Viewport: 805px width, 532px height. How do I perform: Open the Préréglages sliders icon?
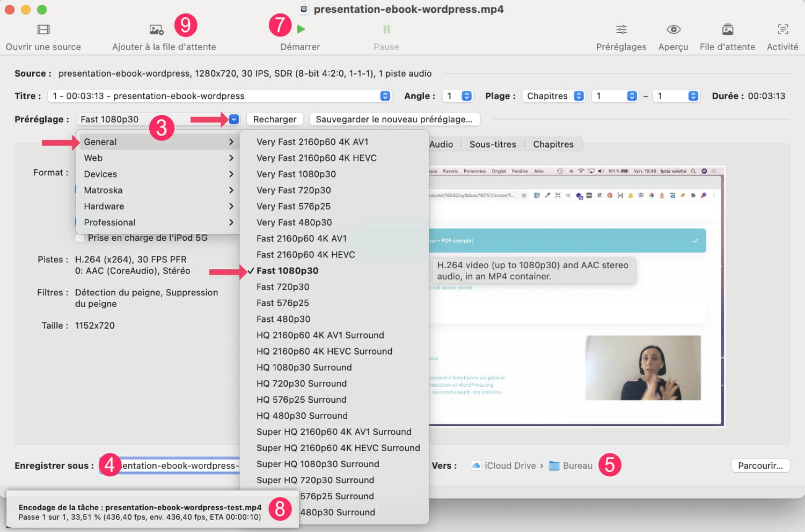(x=621, y=29)
